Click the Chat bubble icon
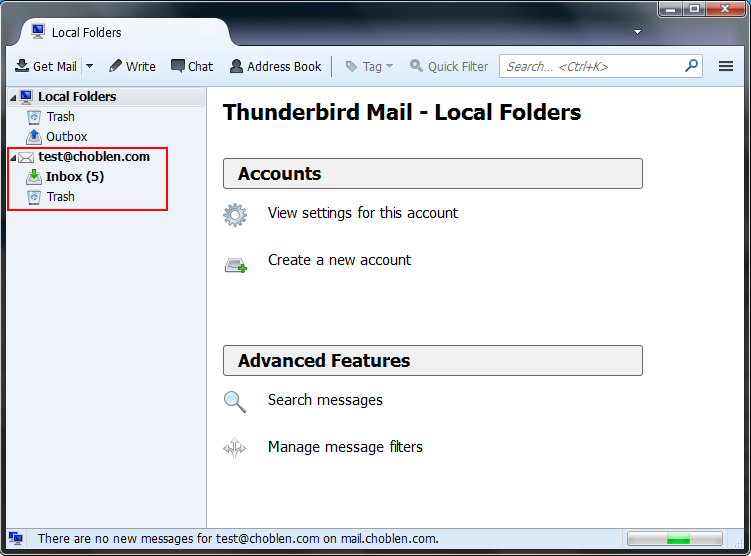The height and width of the screenshot is (556, 751). coord(178,66)
